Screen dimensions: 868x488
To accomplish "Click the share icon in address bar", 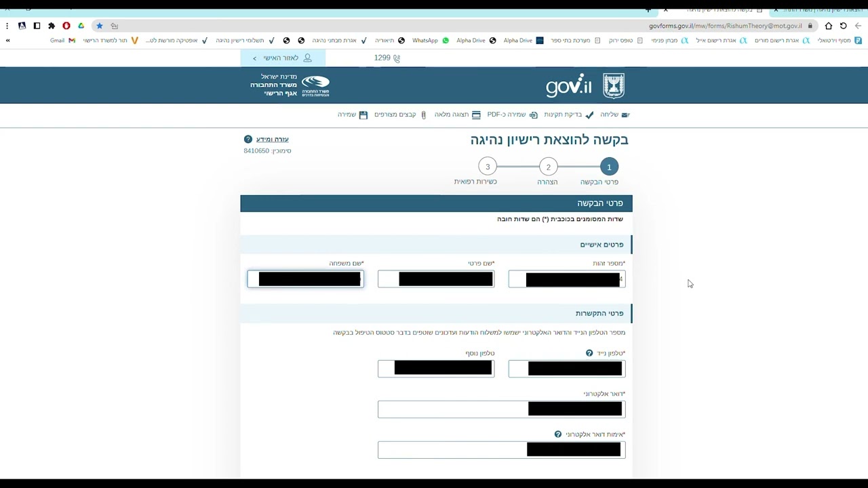I will point(115,26).
